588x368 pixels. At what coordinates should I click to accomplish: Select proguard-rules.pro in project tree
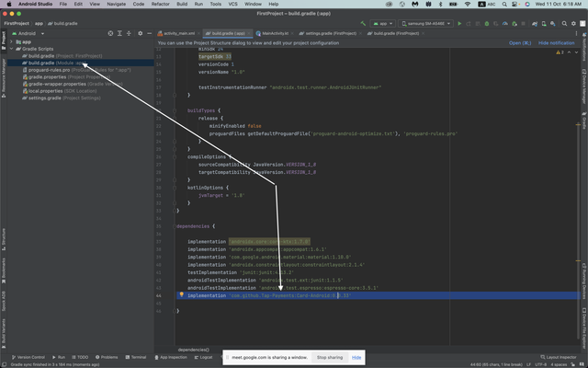coord(49,69)
